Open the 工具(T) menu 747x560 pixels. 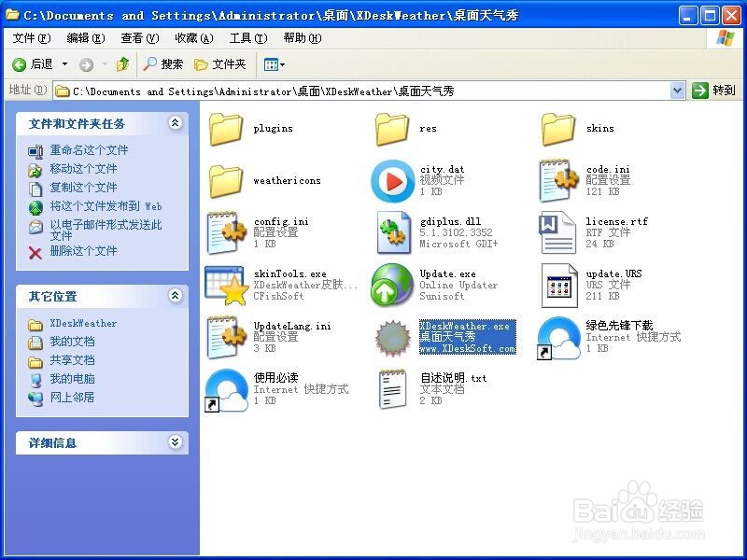[248, 38]
